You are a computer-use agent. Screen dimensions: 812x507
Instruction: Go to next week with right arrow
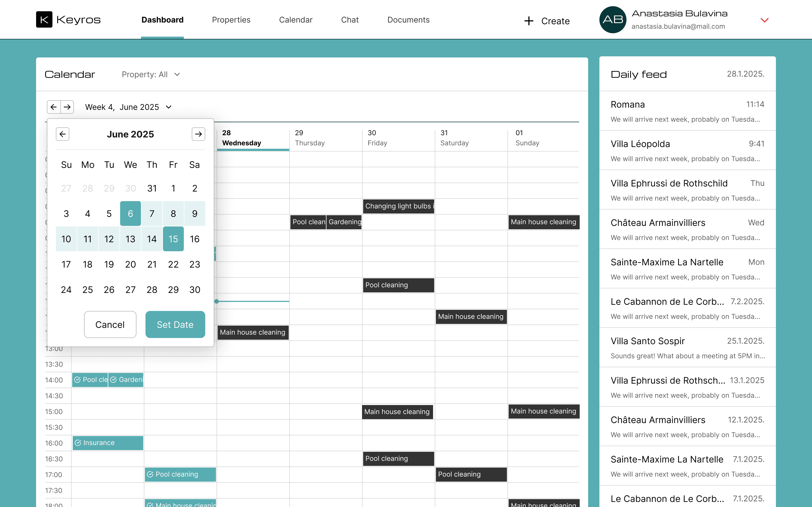pos(67,107)
